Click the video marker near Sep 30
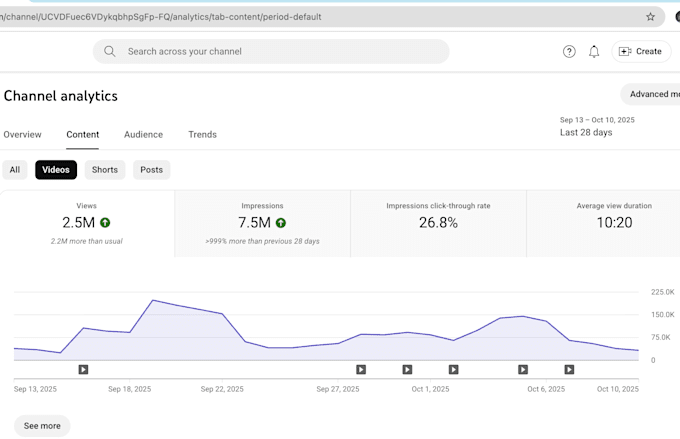 (x=407, y=370)
